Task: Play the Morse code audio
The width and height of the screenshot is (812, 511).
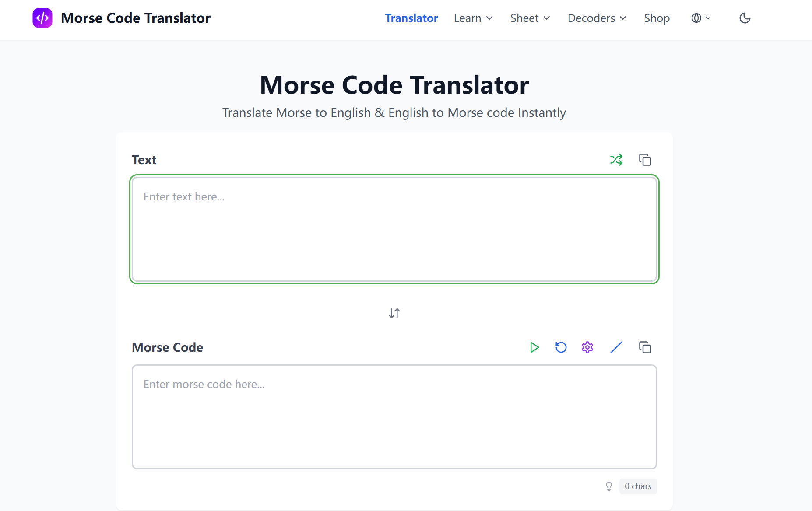Action: click(x=534, y=347)
